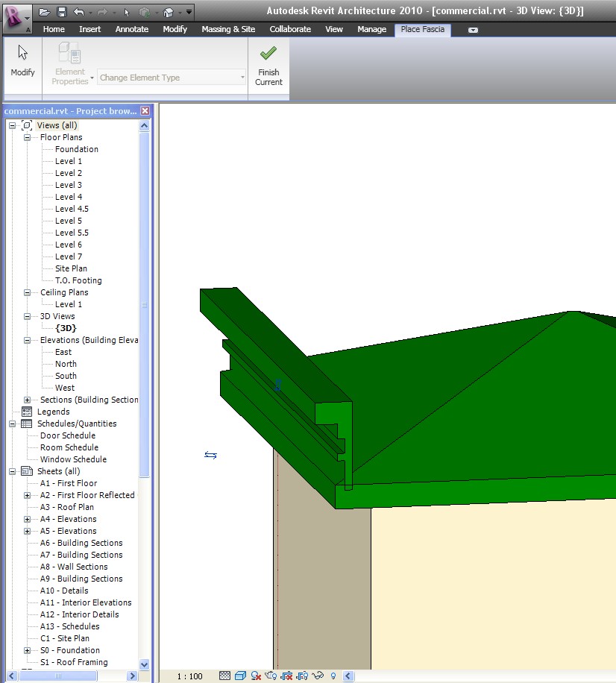
Task: Click the 1 : 100 view scale
Action: coord(189,676)
